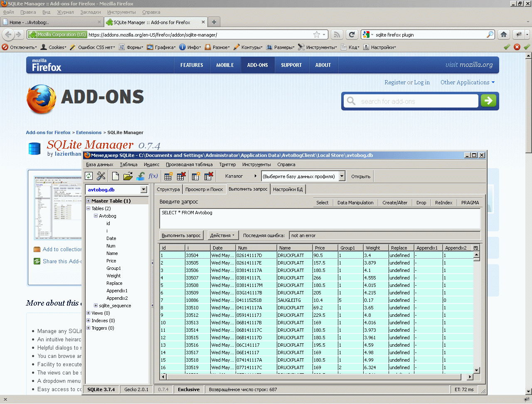Expand the sqlite_sequence table node
This screenshot has width=532, height=404.
(96, 306)
